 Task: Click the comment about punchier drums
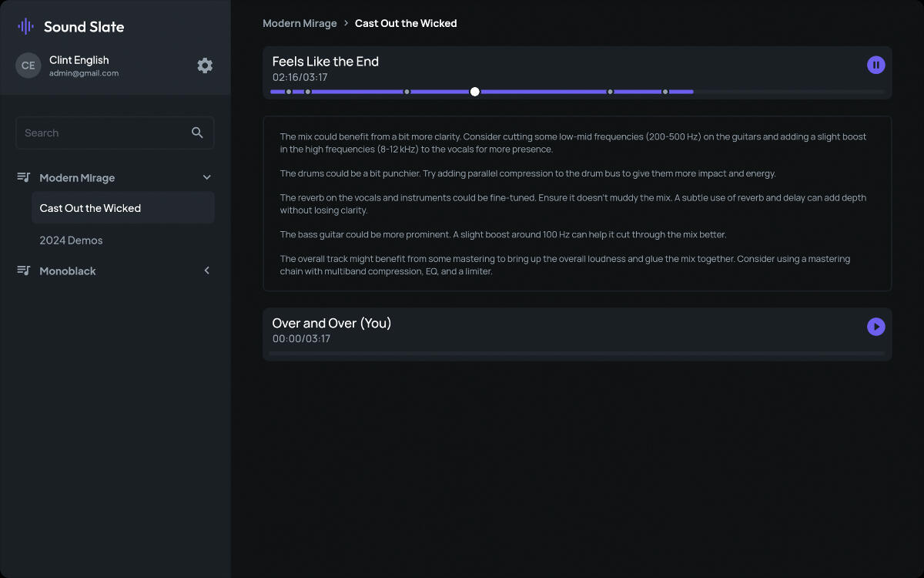point(528,173)
